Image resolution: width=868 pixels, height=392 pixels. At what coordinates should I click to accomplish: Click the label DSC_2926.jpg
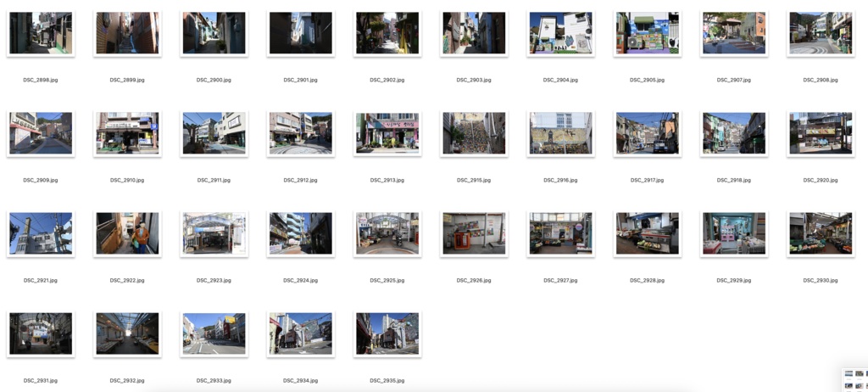coord(474,281)
